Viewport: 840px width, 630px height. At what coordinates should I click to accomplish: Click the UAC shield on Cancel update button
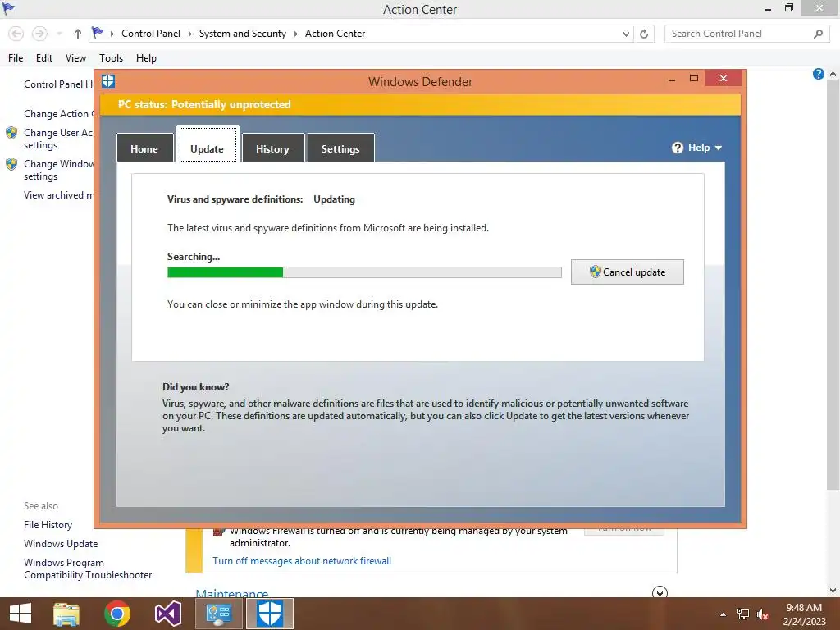click(x=596, y=272)
